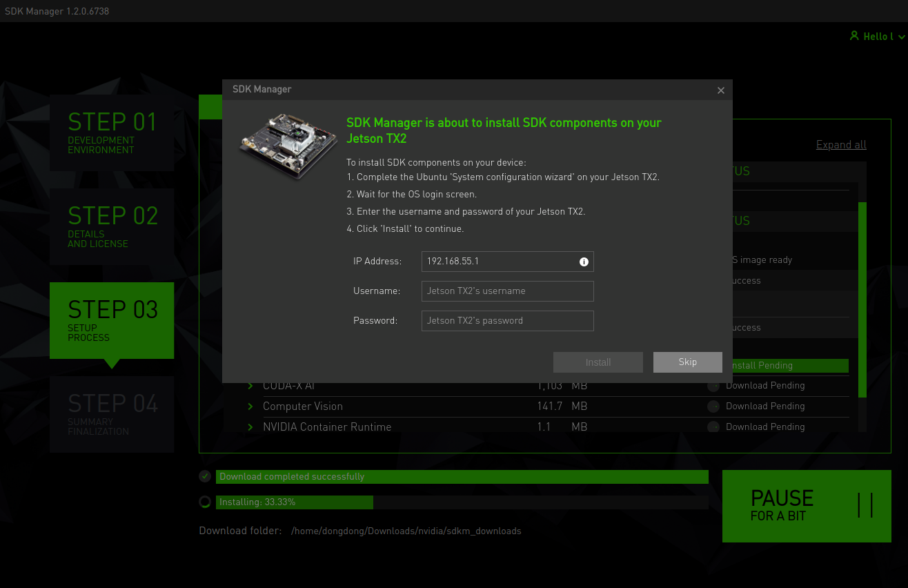Click the download folder path text
Screen dimensions: 908x588
coord(406,531)
